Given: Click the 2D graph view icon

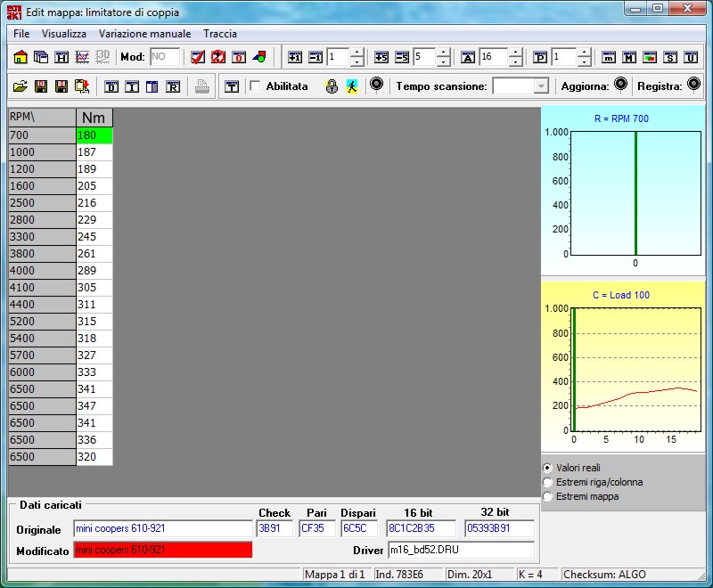Looking at the screenshot, I should tap(82, 57).
